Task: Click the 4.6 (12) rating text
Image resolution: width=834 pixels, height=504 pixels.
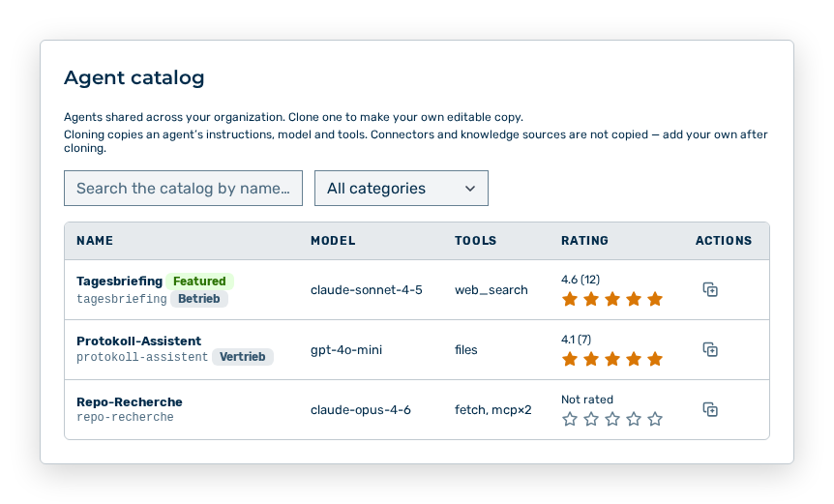Action: [581, 280]
